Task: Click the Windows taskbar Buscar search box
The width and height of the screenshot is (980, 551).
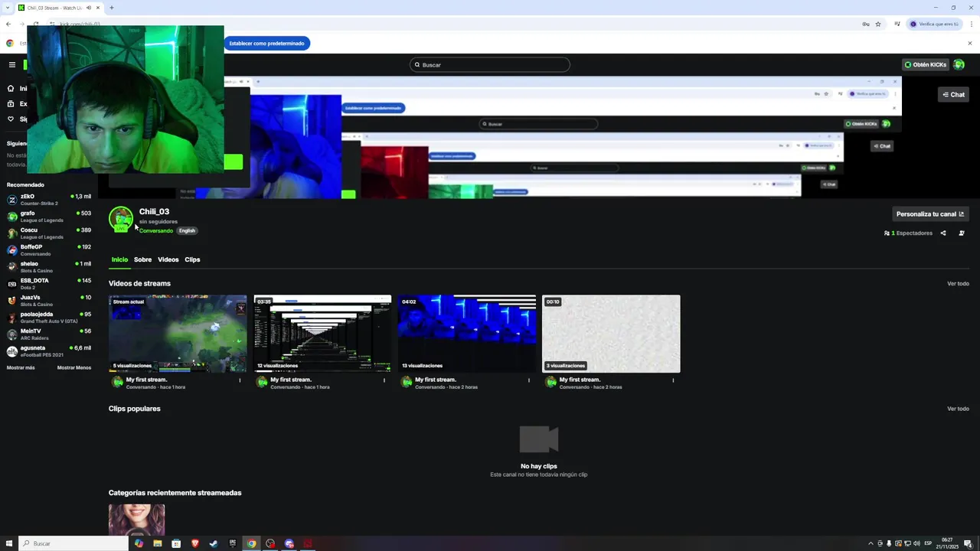Action: (x=73, y=543)
